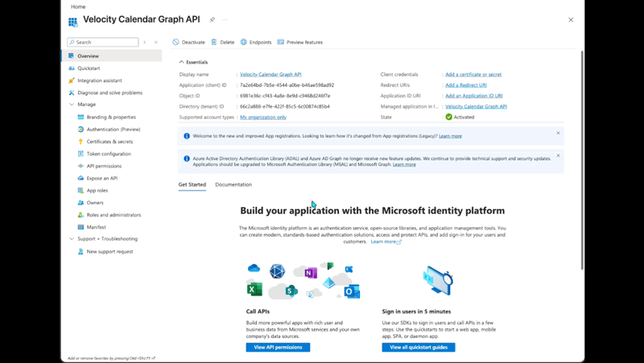Close the Velocity Calendar Graph API blade
This screenshot has height=363, width=644.
[x=571, y=19]
